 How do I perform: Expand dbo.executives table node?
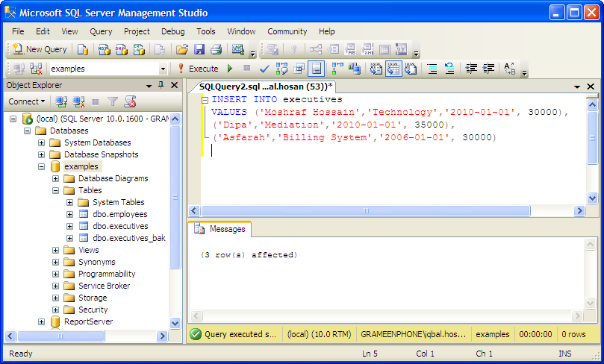coord(69,226)
